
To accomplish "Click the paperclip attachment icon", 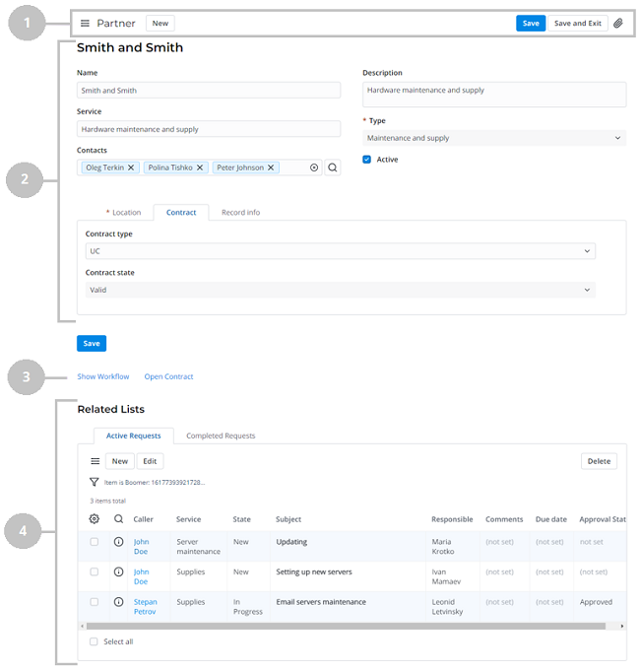I will pyautogui.click(x=617, y=23).
